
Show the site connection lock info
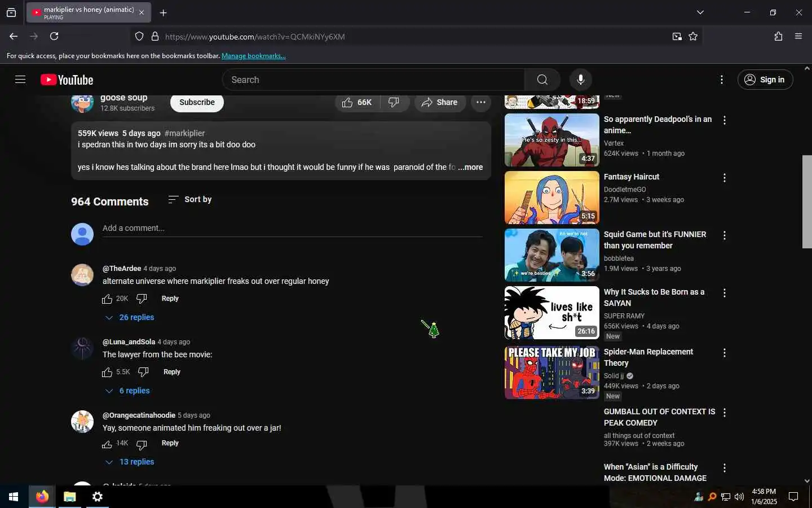tap(155, 36)
